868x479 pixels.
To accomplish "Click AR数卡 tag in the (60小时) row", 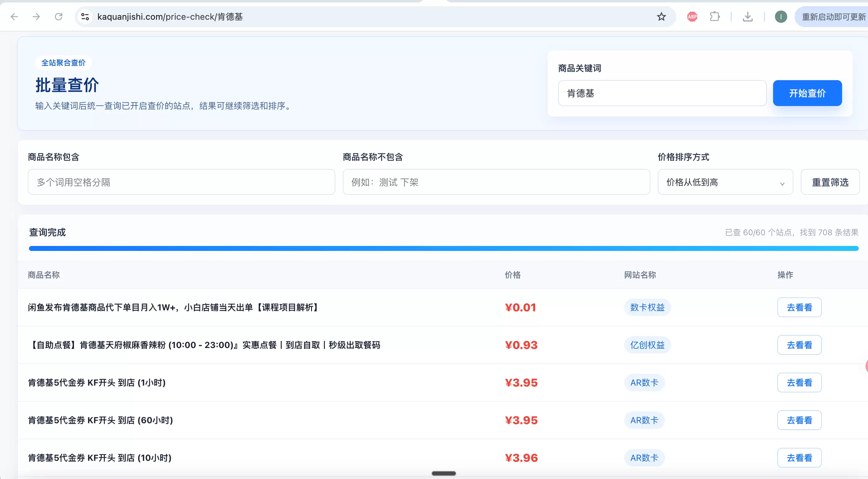I will [x=644, y=420].
